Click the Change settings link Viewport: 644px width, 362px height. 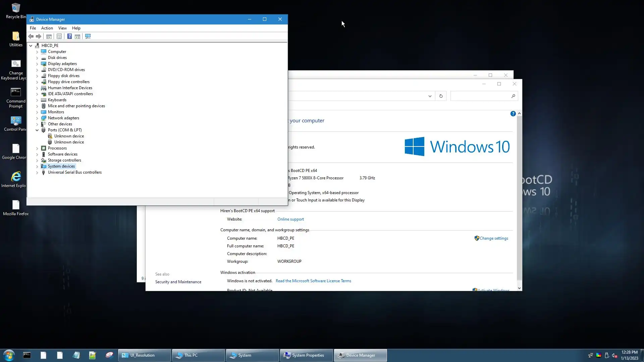[x=493, y=238]
